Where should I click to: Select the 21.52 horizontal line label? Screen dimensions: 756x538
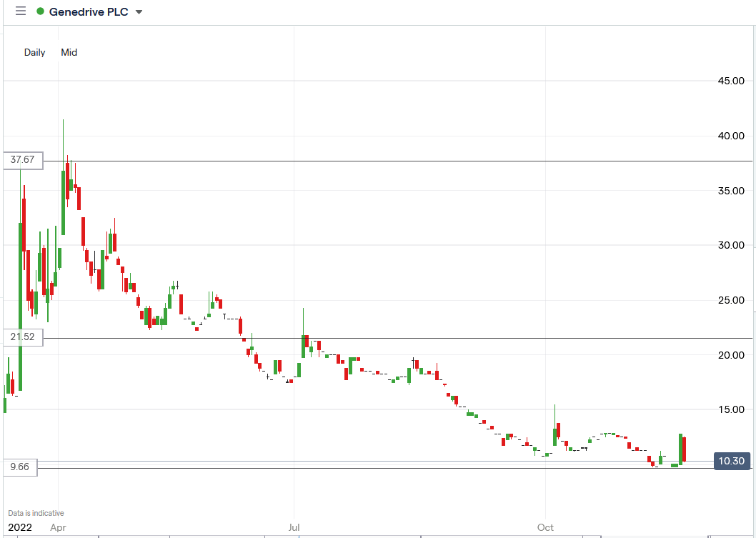(x=23, y=337)
